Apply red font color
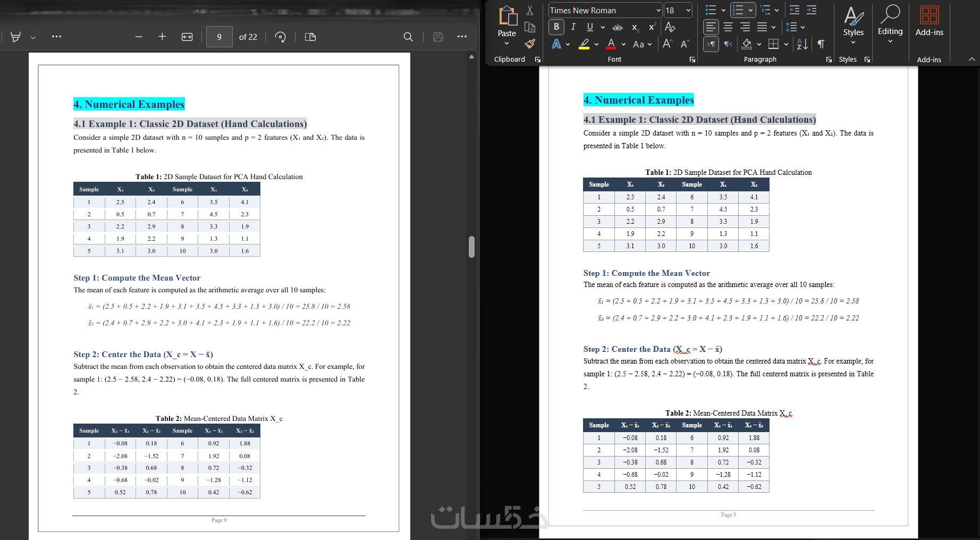980x540 pixels. tap(611, 44)
